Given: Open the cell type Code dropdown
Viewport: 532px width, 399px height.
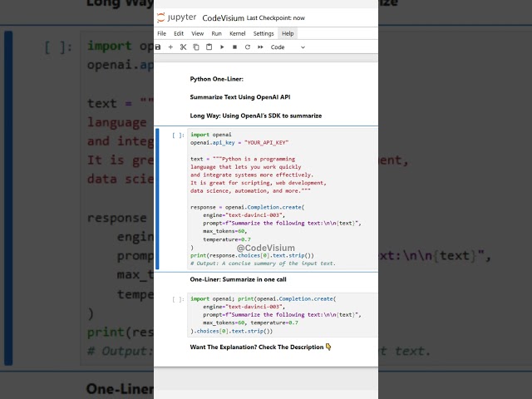Looking at the screenshot, I should [x=288, y=47].
